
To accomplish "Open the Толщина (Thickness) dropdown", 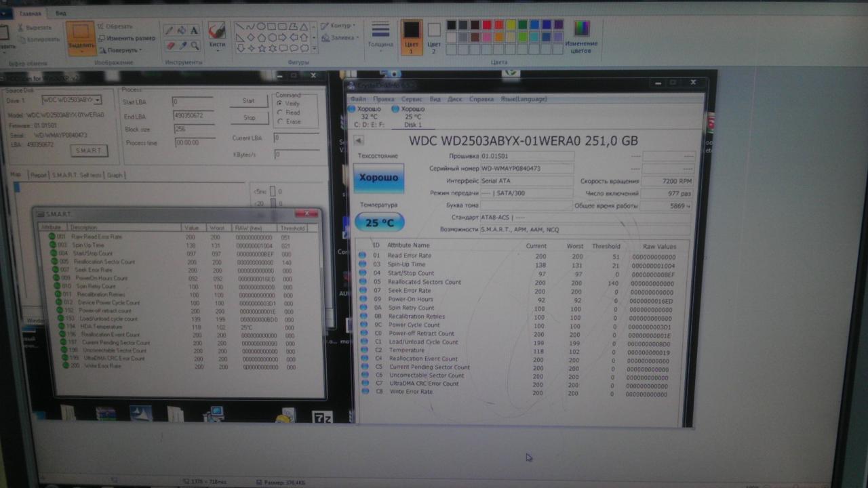I will pos(380,37).
